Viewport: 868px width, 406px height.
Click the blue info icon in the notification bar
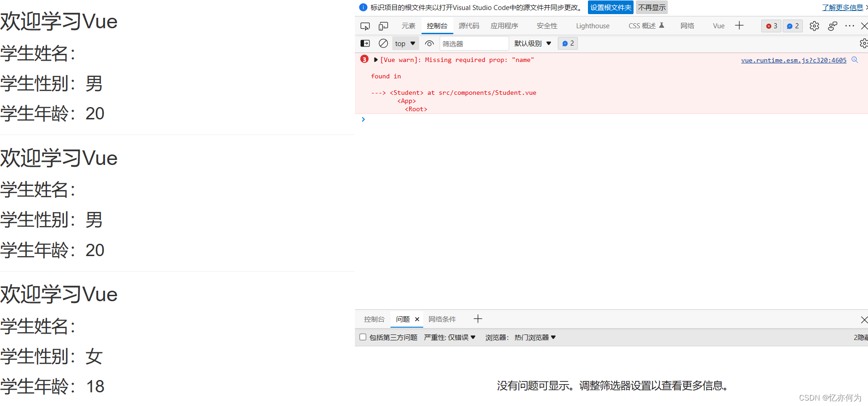pos(363,7)
